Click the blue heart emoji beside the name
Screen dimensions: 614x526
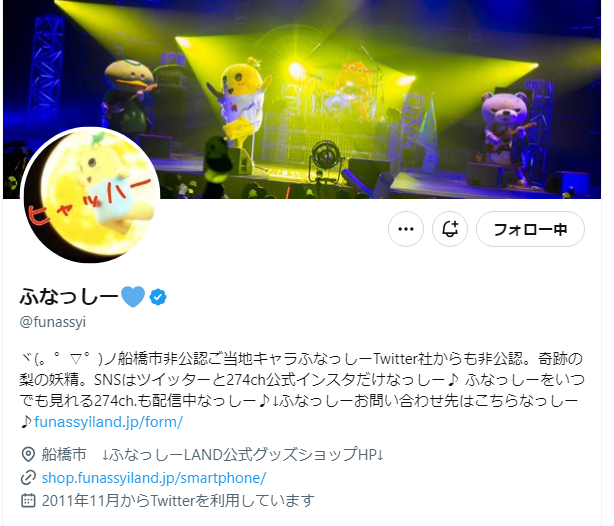click(133, 297)
